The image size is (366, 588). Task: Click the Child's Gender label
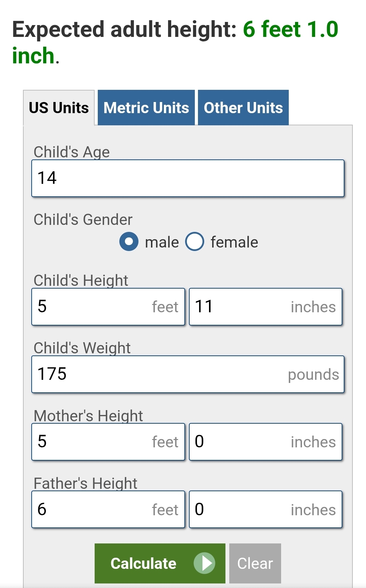pyautogui.click(x=83, y=220)
